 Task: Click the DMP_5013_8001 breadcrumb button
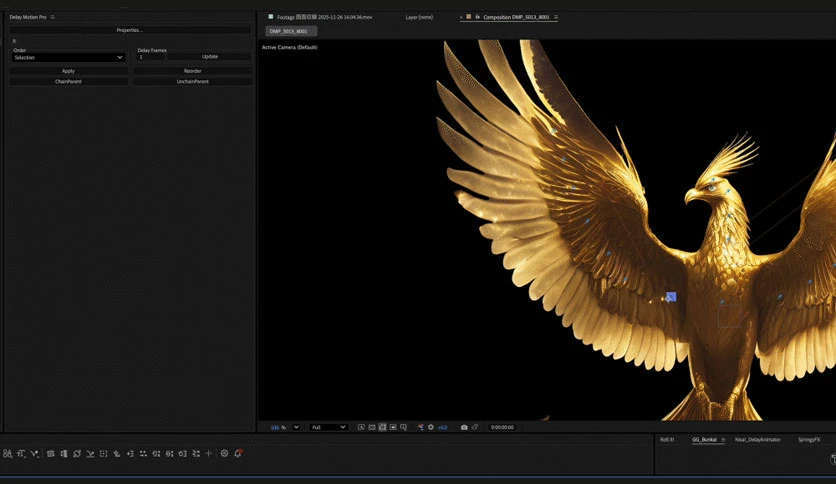pos(291,31)
